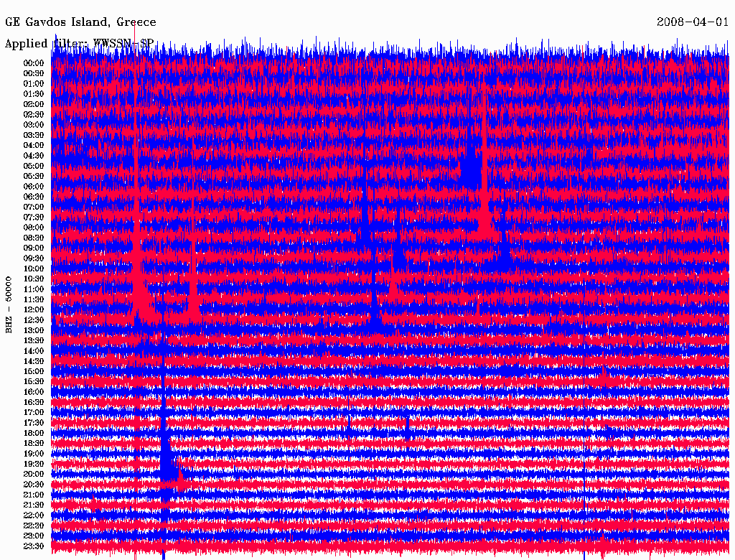Select the 20:30 time label
Screen dimensions: 735x560
34,485
